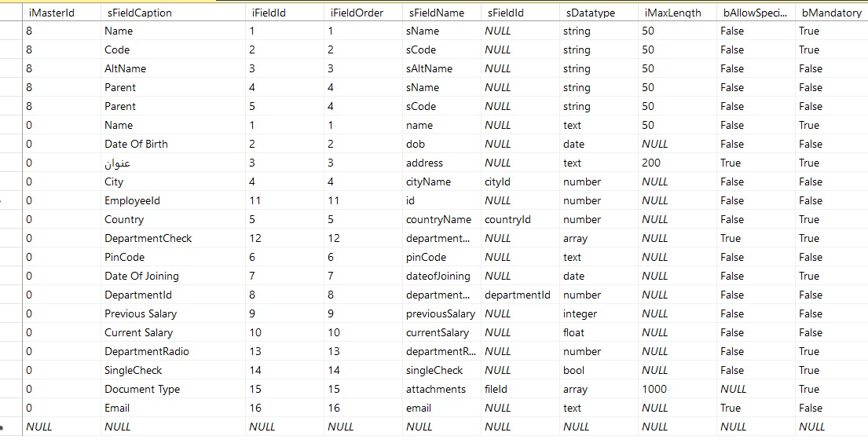Click the EmployeeId caption cell
This screenshot has width=868, height=447.
point(132,200)
